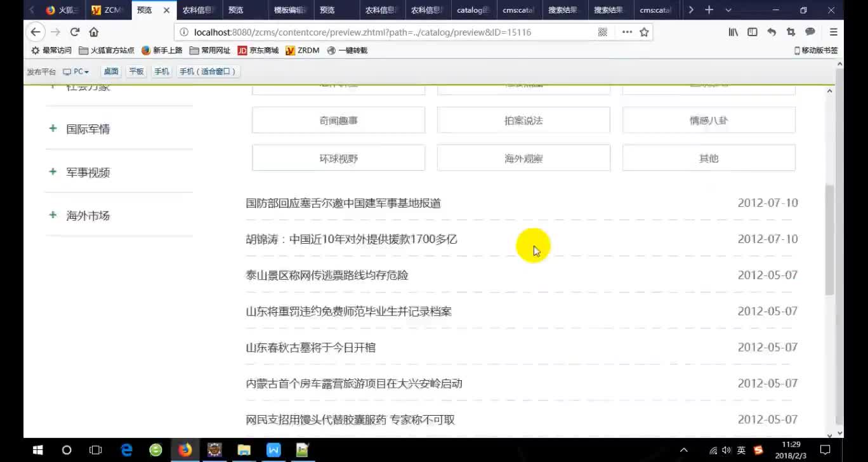This screenshot has width=868, height=462.
Task: Open the 一键转载 bookmark
Action: (x=347, y=50)
